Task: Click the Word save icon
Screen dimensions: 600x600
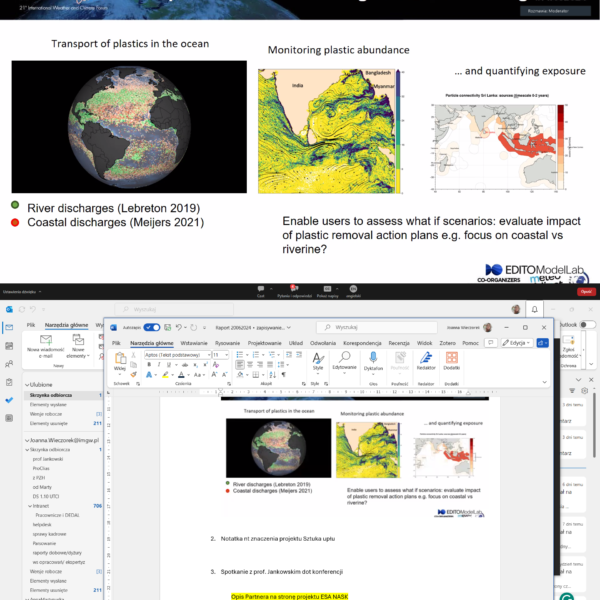Action: pyautogui.click(x=168, y=328)
